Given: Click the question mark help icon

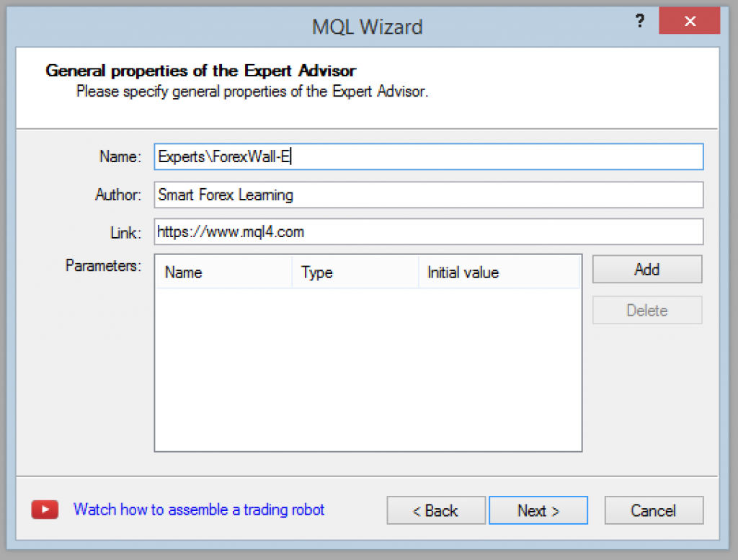Looking at the screenshot, I should 639,22.
